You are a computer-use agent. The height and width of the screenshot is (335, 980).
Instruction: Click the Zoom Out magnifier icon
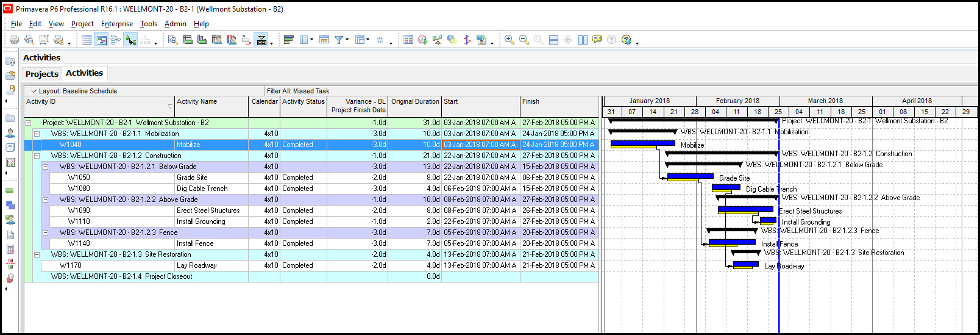click(524, 40)
